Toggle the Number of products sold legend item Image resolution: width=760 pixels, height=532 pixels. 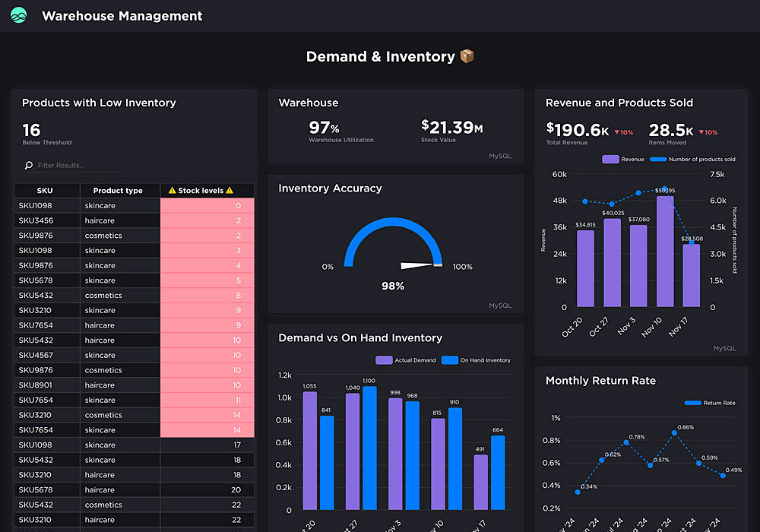click(693, 160)
